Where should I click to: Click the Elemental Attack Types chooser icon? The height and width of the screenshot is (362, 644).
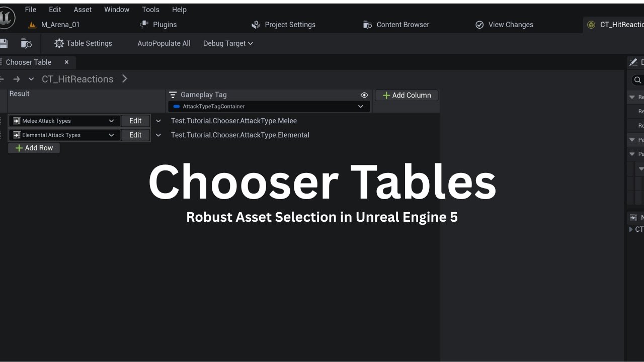click(x=17, y=135)
